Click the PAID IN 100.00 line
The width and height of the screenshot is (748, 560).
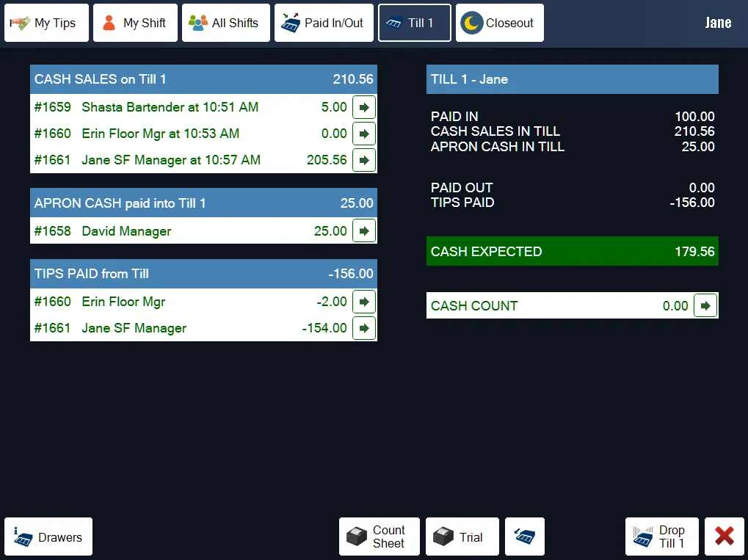(x=573, y=117)
